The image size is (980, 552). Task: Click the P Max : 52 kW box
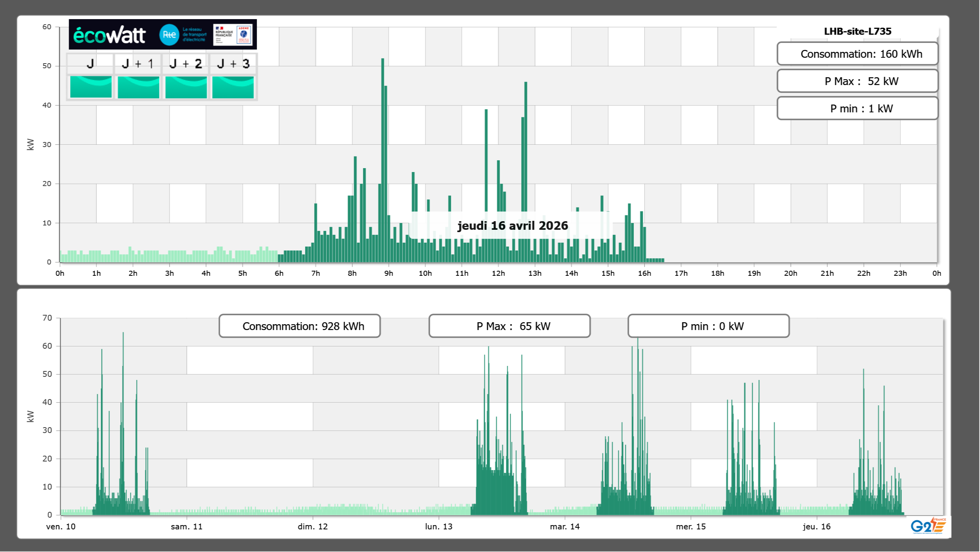click(x=857, y=81)
